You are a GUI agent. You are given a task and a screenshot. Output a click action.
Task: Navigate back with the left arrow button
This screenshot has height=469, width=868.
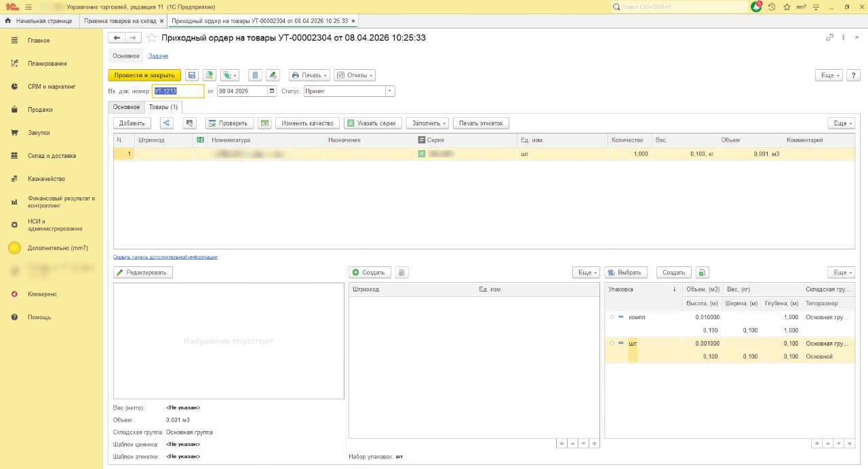pyautogui.click(x=117, y=38)
